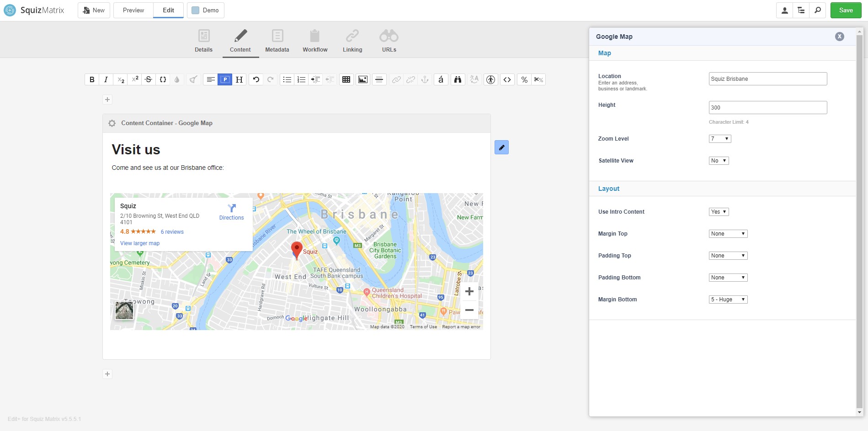Insert a snippet with the scissors-percent icon
Screen dimensions: 868x431
[538, 79]
